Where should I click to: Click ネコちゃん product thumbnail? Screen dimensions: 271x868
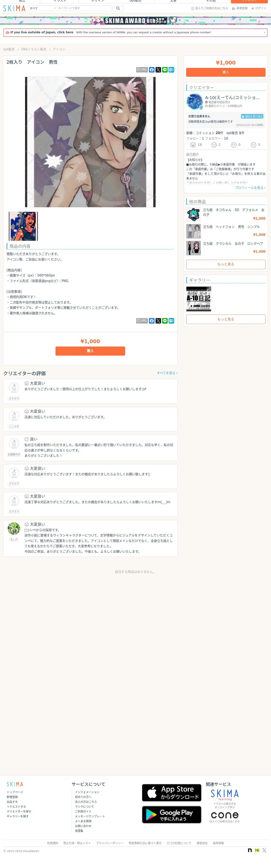pos(193,215)
